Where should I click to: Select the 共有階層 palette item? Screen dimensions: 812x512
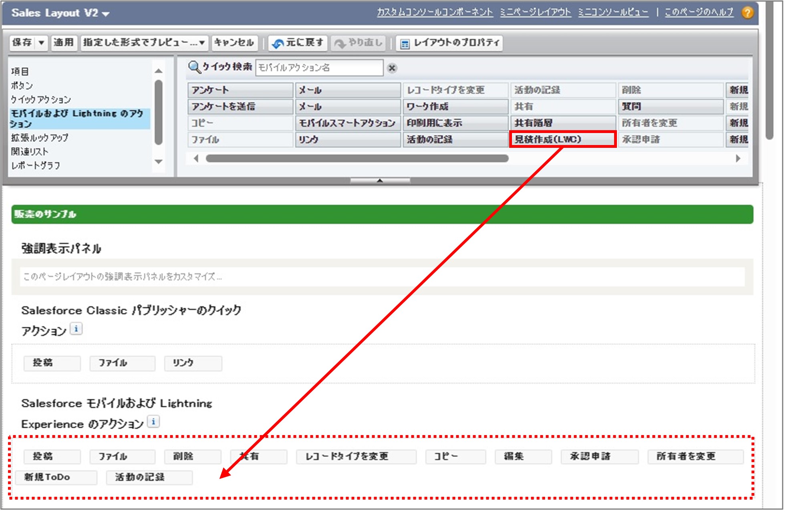[x=563, y=123]
